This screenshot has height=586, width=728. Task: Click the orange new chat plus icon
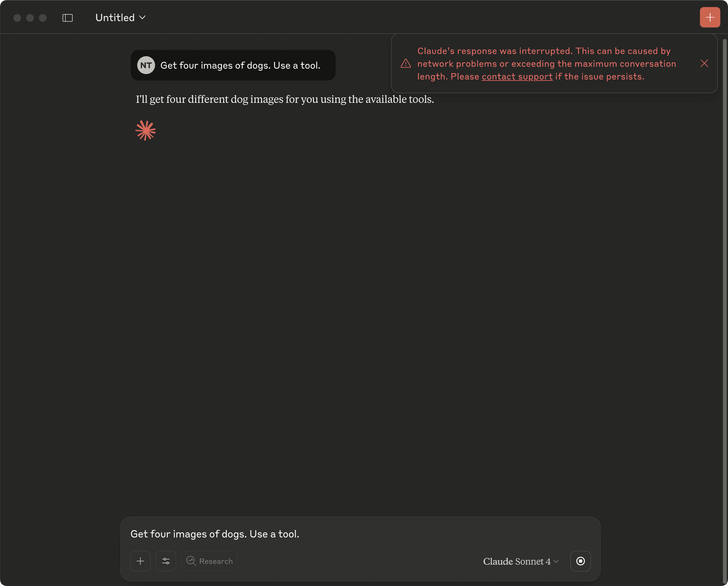710,17
